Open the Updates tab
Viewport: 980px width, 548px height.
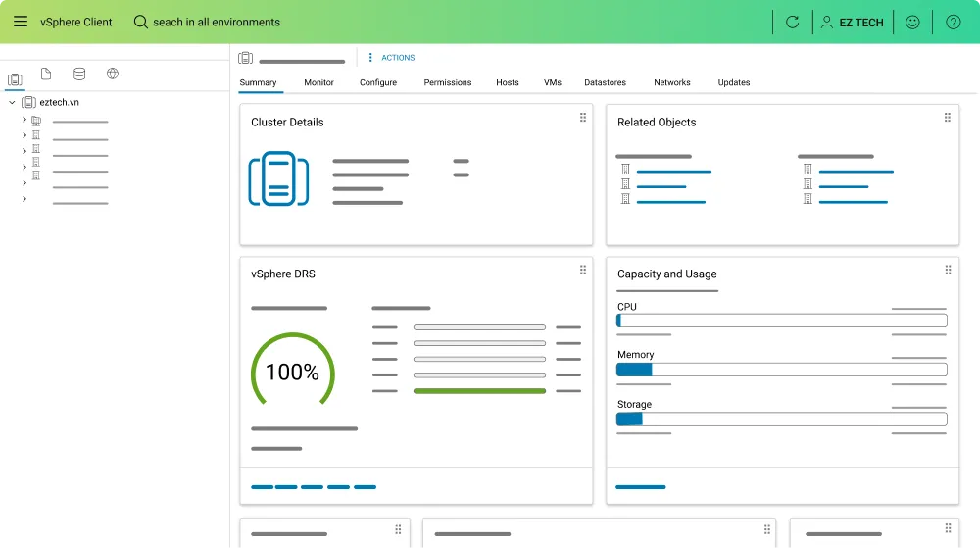tap(734, 82)
